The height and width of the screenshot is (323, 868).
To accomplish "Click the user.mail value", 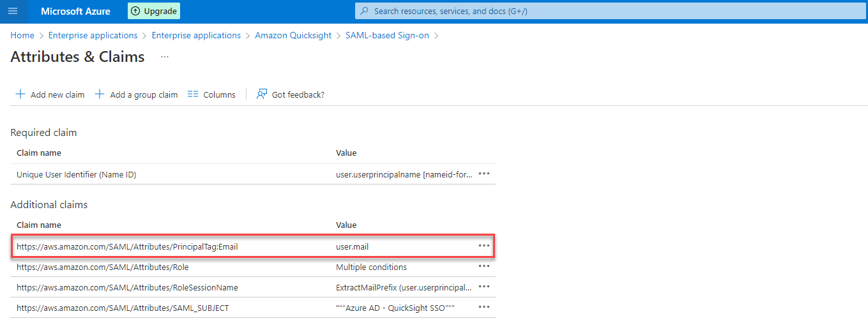I will click(353, 246).
